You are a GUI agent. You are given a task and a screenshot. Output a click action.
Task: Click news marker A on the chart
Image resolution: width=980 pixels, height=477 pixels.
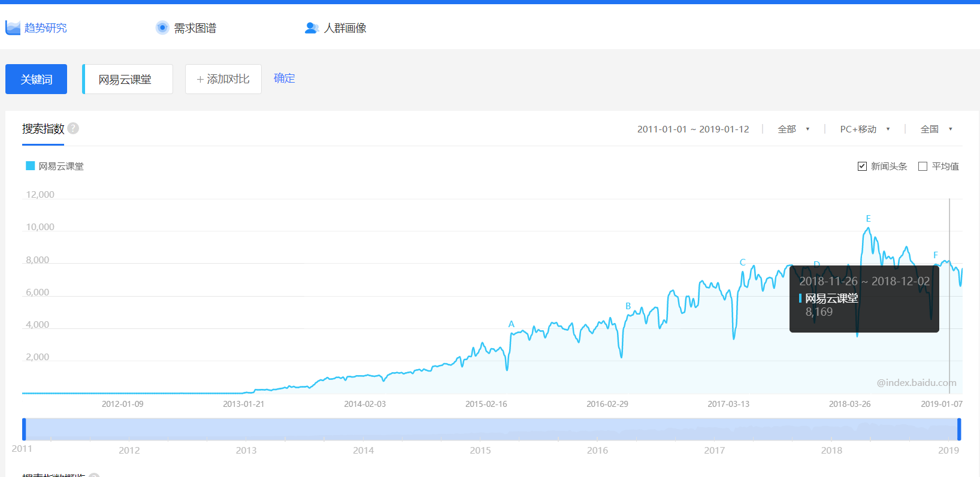[x=511, y=324]
